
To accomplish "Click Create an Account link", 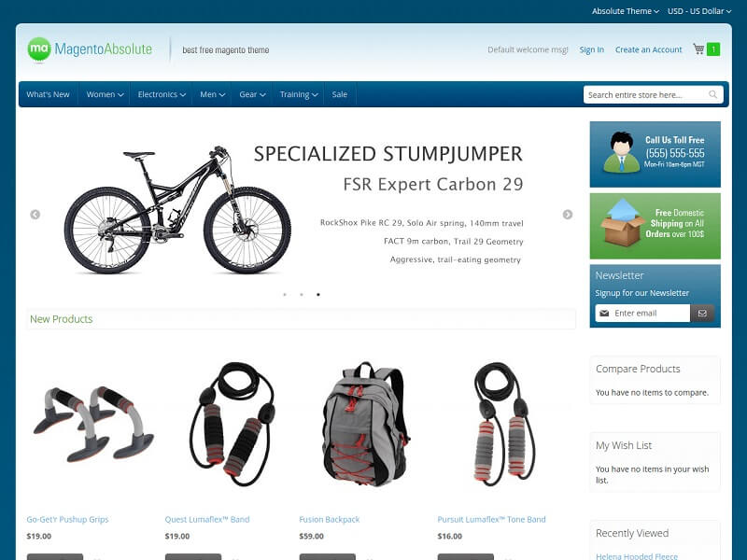I will (648, 49).
